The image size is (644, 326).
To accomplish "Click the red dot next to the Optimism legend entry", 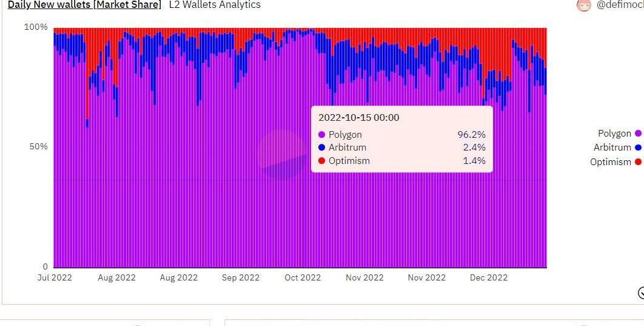I will (638, 161).
